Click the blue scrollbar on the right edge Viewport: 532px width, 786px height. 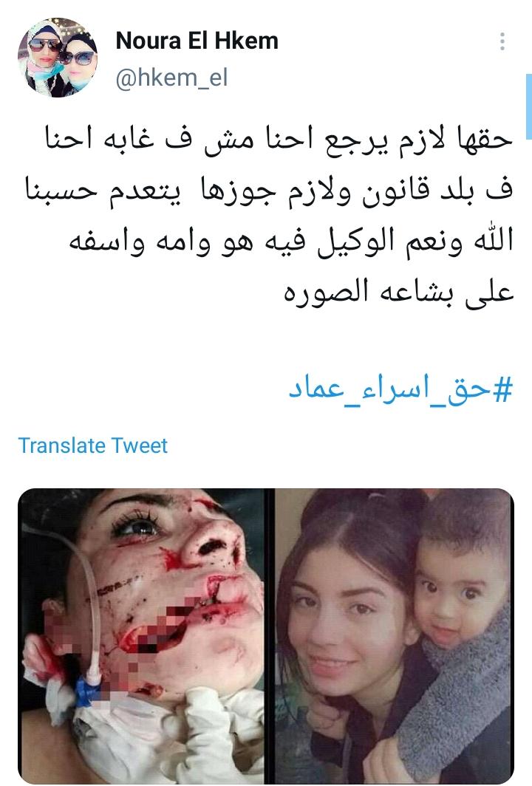tap(528, 106)
